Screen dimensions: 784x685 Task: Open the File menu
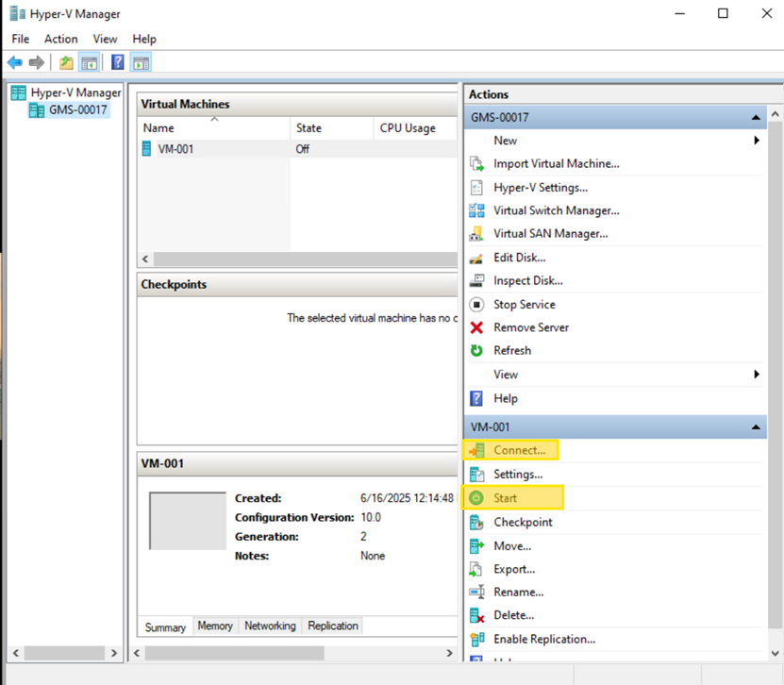point(21,39)
